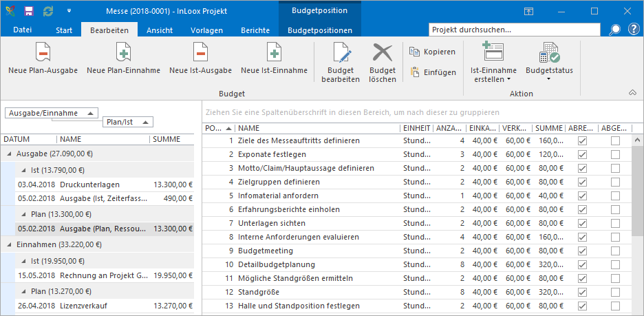Copy with Kopieren
The width and height of the screenshot is (644, 316).
click(x=433, y=52)
